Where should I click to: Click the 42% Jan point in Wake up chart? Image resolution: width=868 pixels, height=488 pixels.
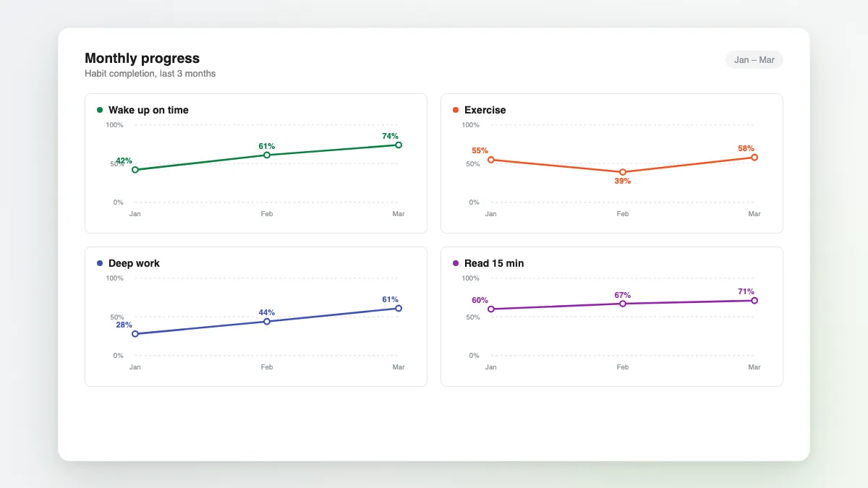point(135,170)
